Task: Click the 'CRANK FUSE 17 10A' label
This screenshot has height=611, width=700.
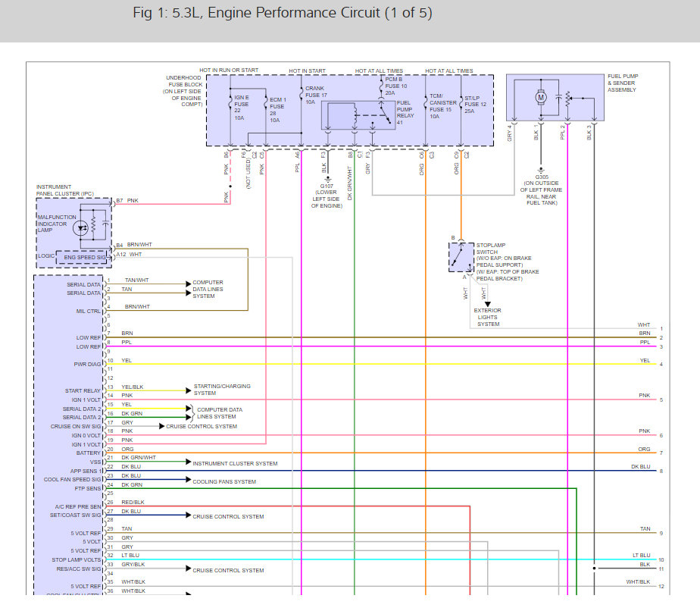Action: point(316,95)
